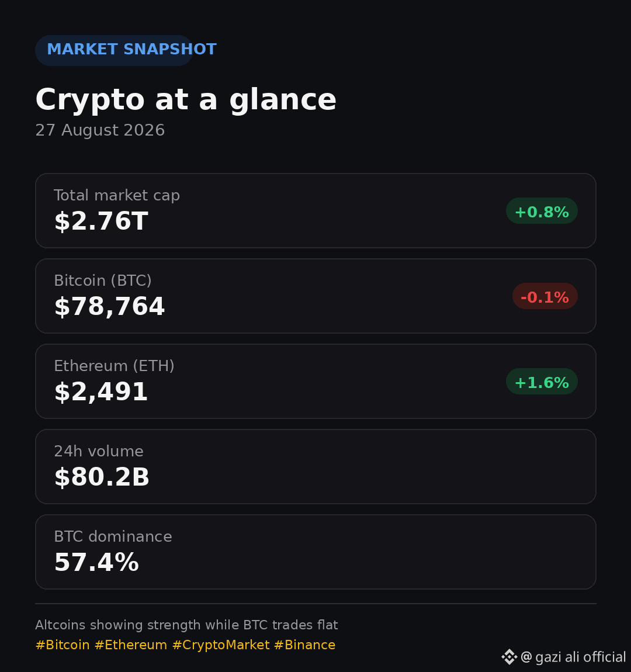This screenshot has height=672, width=631.
Task: Click the $2.76T market cap value
Action: pos(101,221)
